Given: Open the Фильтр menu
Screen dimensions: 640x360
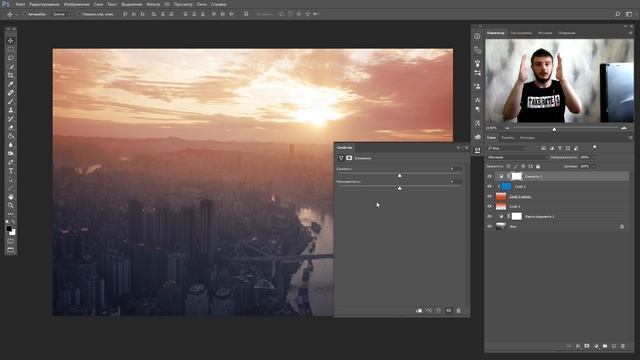Looking at the screenshot, I should [153, 4].
